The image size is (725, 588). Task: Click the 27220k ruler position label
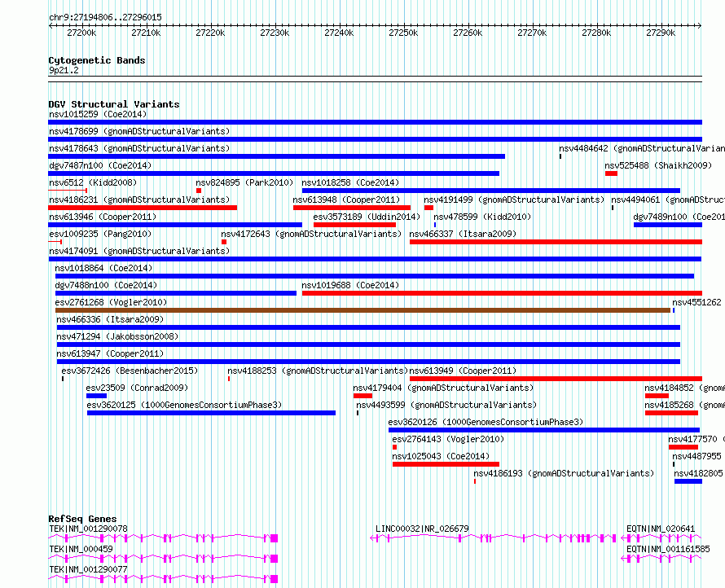coord(210,33)
